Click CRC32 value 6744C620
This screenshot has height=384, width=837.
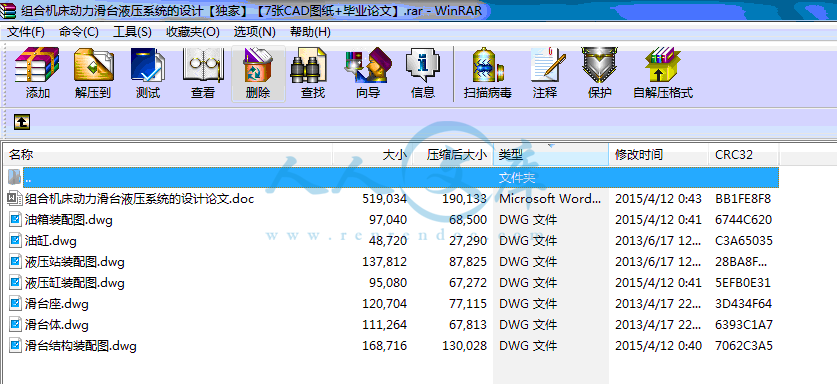point(744,220)
